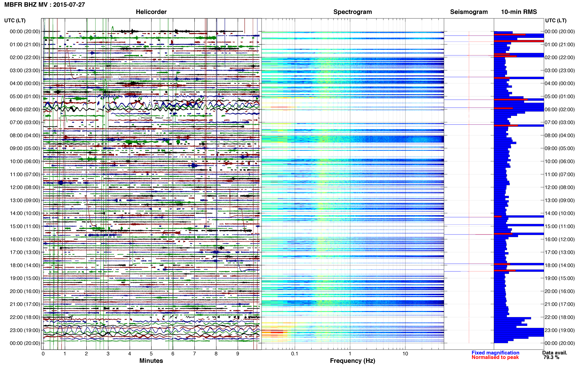Image resolution: width=588 pixels, height=368 pixels.
Task: Click the blue Fixed magnification legend text
Action: 495,353
